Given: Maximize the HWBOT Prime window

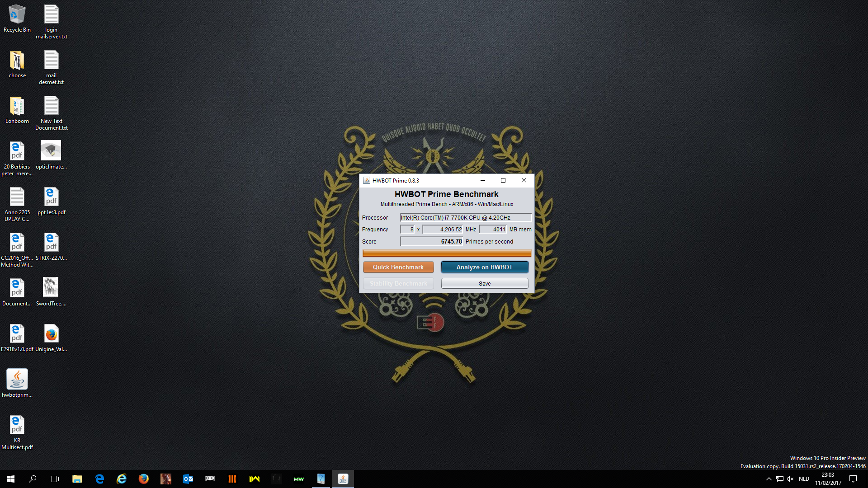Looking at the screenshot, I should 503,180.
